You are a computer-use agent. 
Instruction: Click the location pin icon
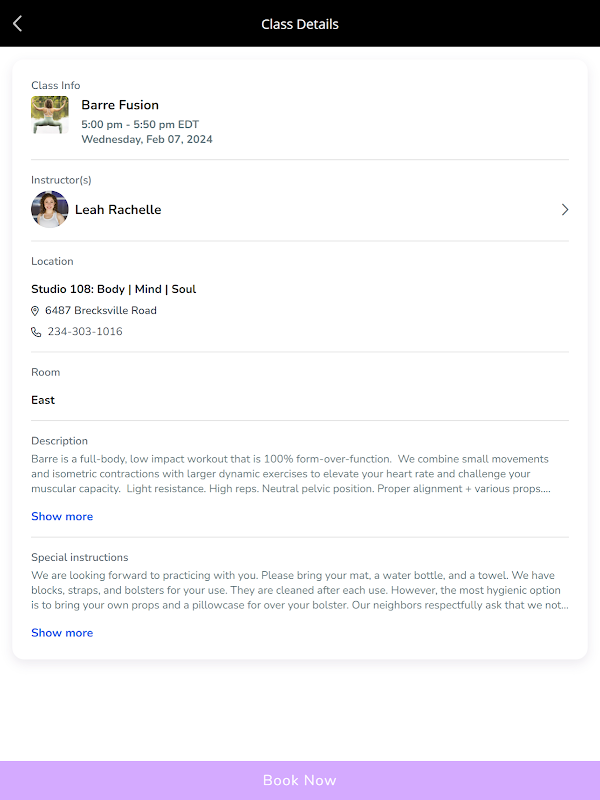[36, 311]
